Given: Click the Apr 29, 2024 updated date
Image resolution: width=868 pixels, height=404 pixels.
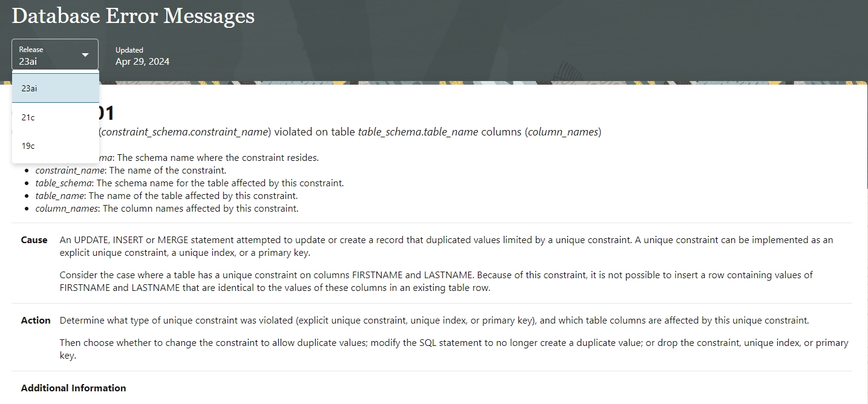Looking at the screenshot, I should click(142, 62).
